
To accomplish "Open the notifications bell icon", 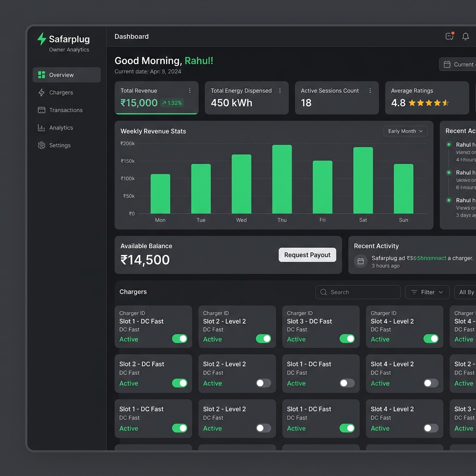I will click(465, 36).
